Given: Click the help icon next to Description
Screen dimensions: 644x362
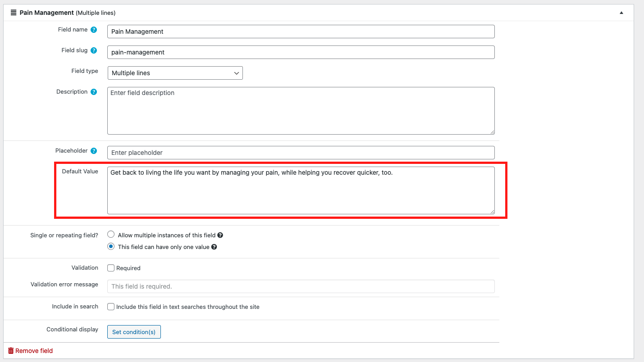Looking at the screenshot, I should (x=94, y=92).
